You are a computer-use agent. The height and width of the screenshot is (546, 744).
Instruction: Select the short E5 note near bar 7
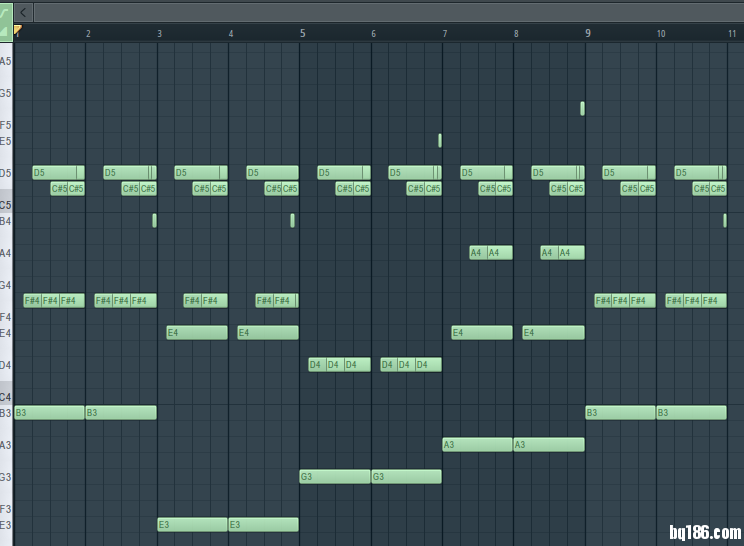click(x=439, y=141)
